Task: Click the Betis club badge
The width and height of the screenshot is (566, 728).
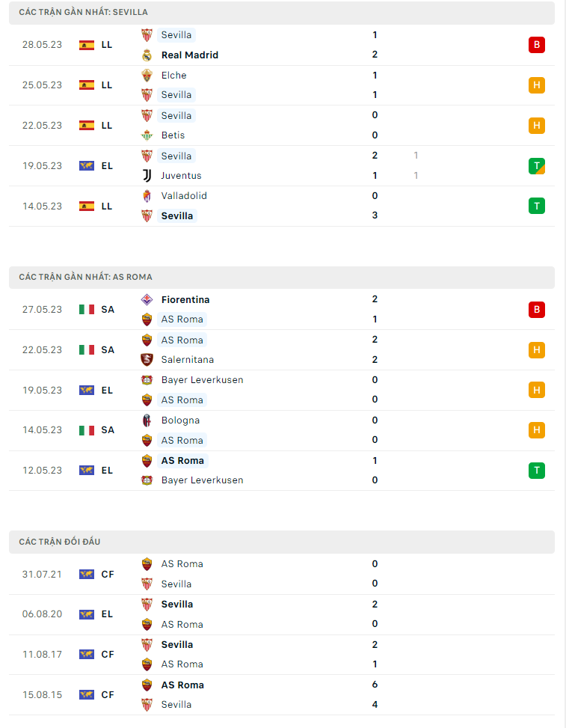Action: tap(147, 135)
